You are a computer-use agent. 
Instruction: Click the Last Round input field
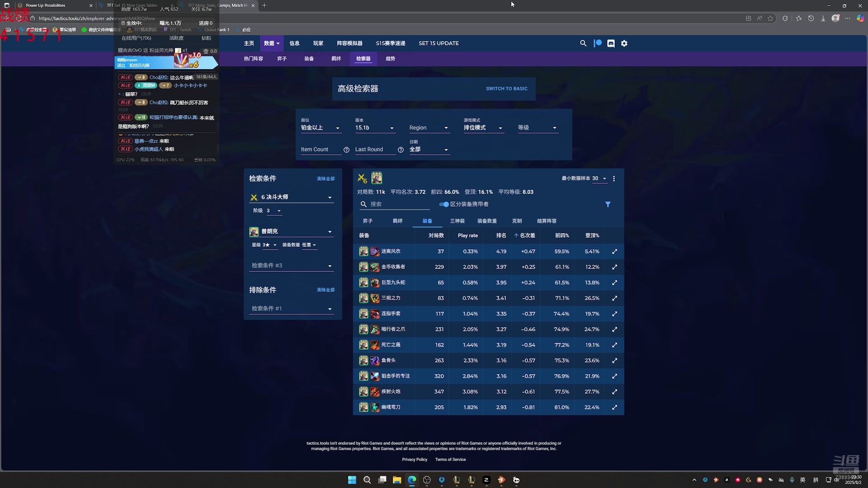(x=375, y=150)
